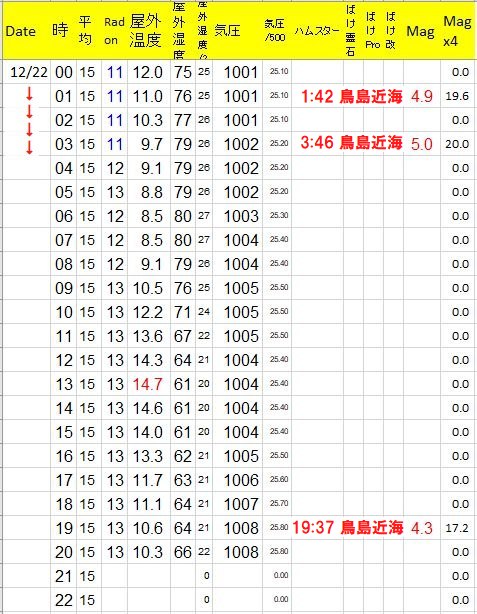Click the hour cell 00
The image size is (477, 614).
click(64, 72)
